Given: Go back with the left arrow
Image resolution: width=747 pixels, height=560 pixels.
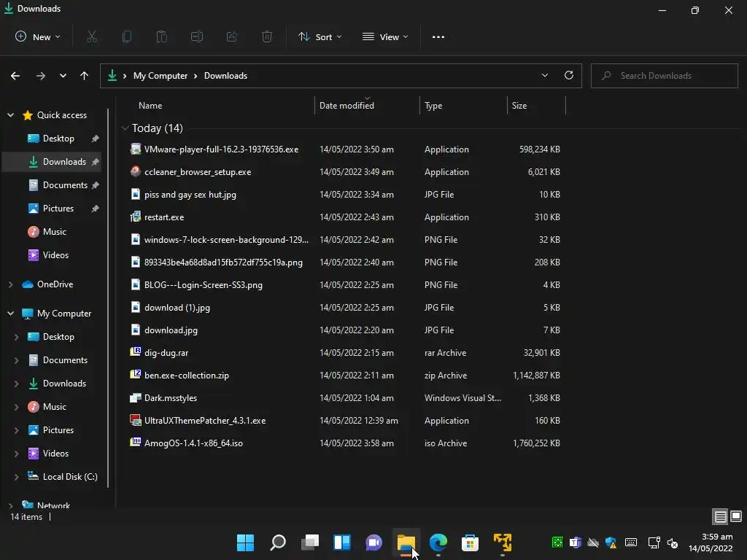Looking at the screenshot, I should click(x=15, y=76).
